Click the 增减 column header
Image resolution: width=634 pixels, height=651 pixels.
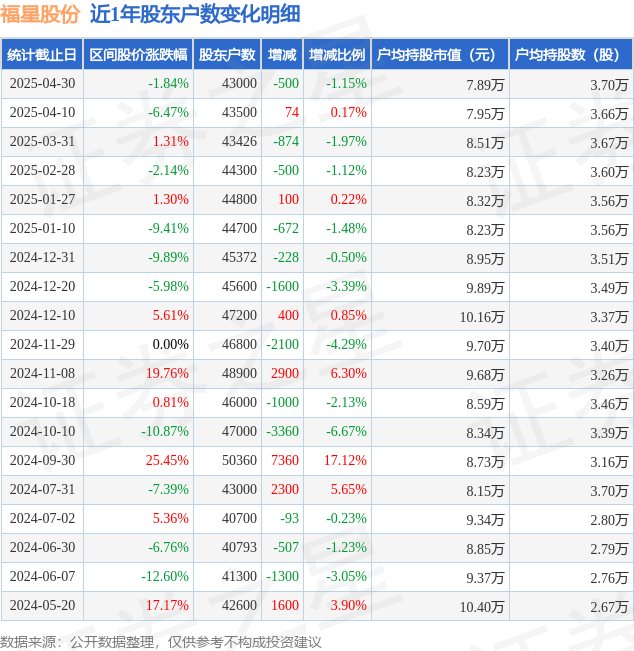click(x=282, y=54)
